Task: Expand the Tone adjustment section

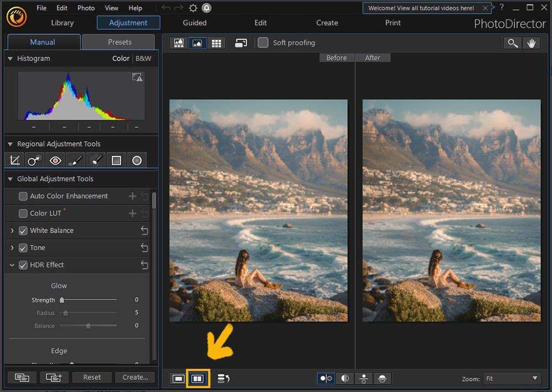Action: click(x=12, y=248)
